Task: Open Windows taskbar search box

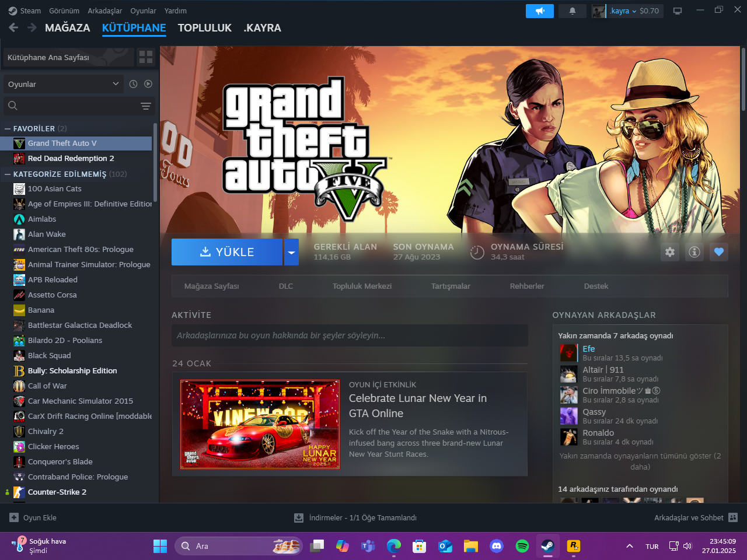Action: (x=238, y=546)
